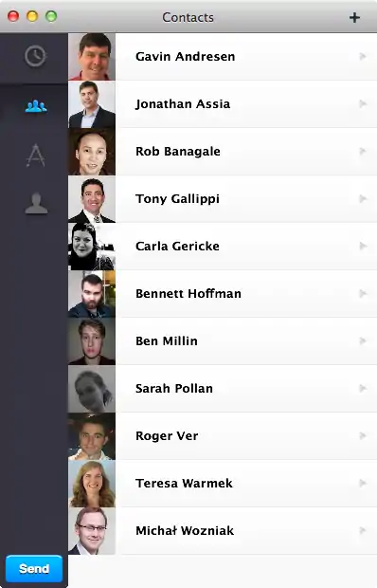Open the history clock icon in sidebar
Screen dimensions: 377x588
(x=35, y=56)
